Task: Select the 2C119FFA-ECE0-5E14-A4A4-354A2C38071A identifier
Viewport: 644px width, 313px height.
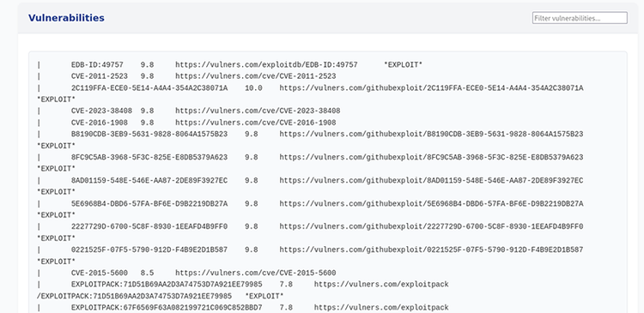Action: point(149,88)
